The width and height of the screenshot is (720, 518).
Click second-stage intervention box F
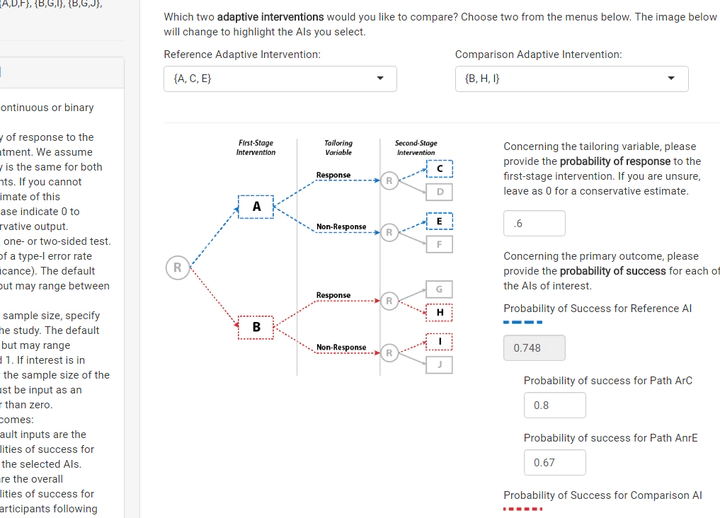tap(439, 244)
